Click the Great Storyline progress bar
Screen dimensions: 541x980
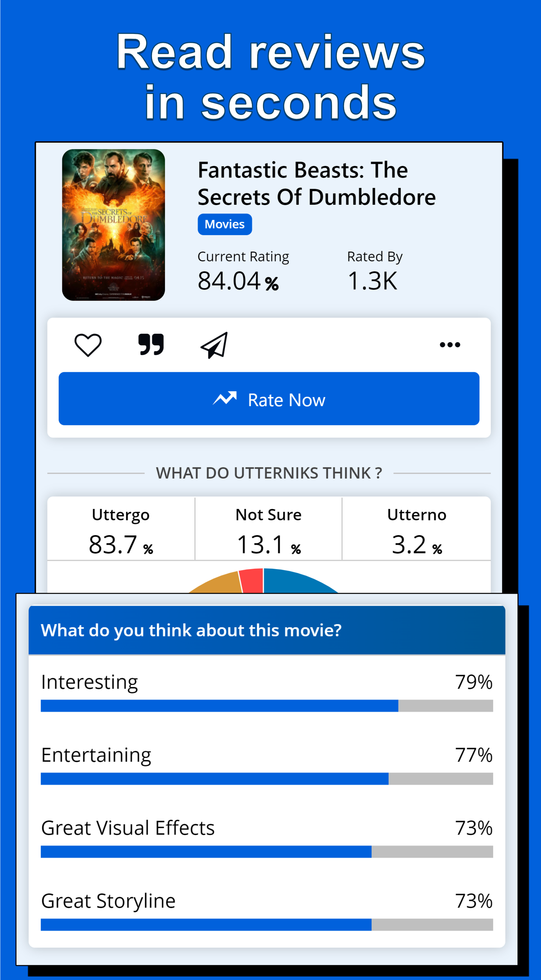tap(267, 924)
